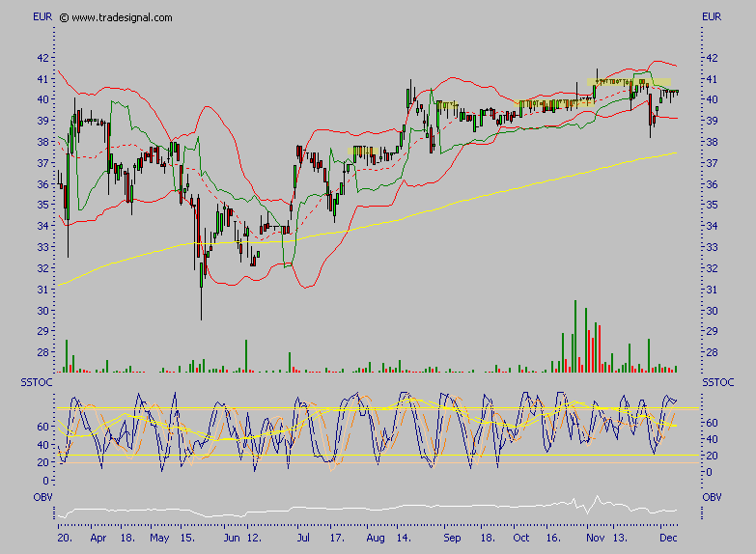Click the 40 level on right SSTOC scale

pyautogui.click(x=712, y=439)
